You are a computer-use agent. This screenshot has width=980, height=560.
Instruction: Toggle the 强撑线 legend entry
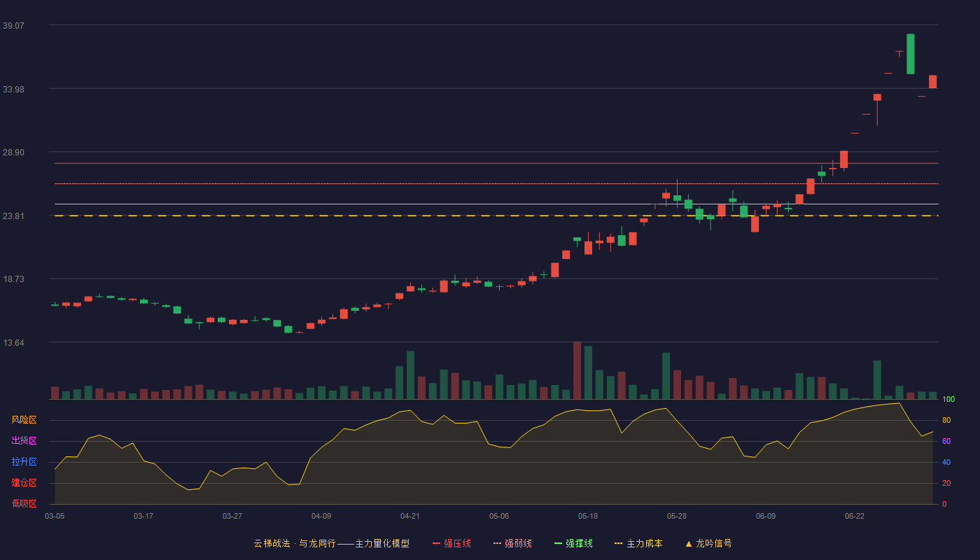tap(573, 543)
